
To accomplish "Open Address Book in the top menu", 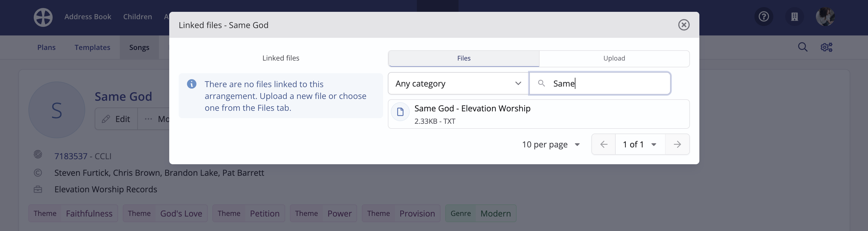I will 88,17.
